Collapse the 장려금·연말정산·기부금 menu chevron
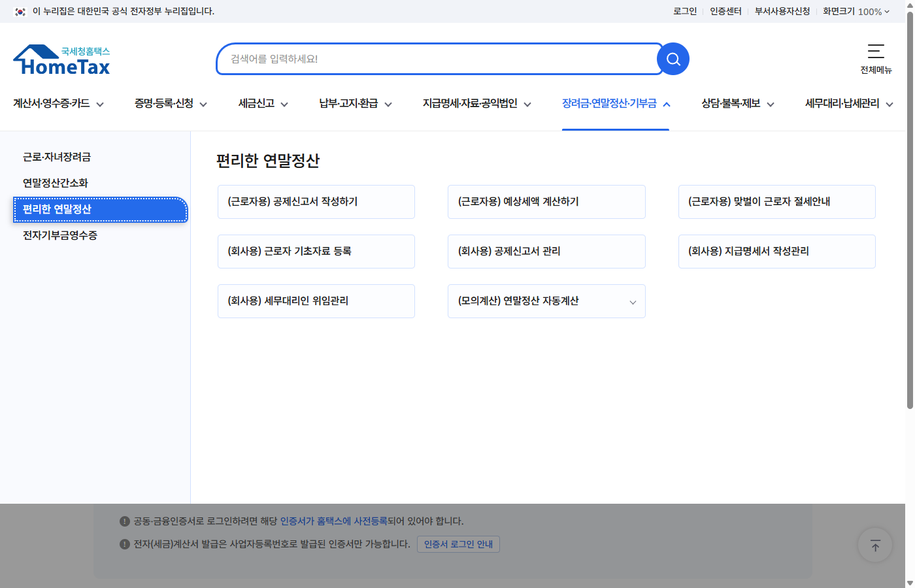Screen dimensions: 915x588 click(667, 104)
